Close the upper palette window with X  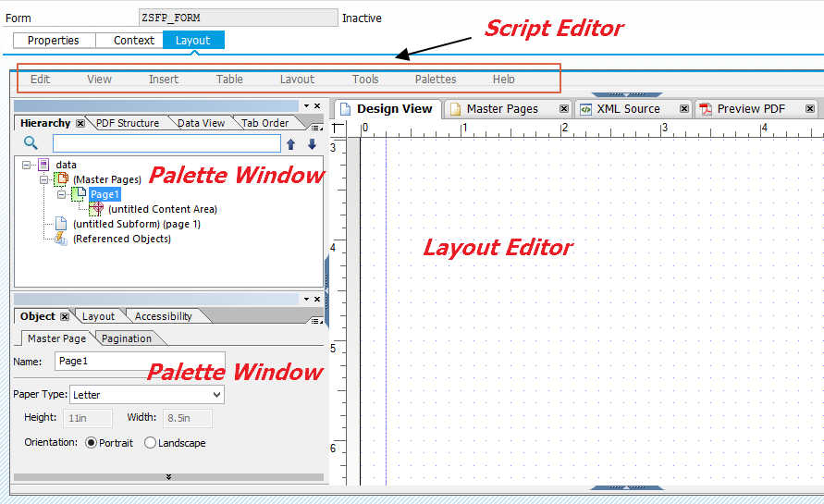click(x=317, y=105)
